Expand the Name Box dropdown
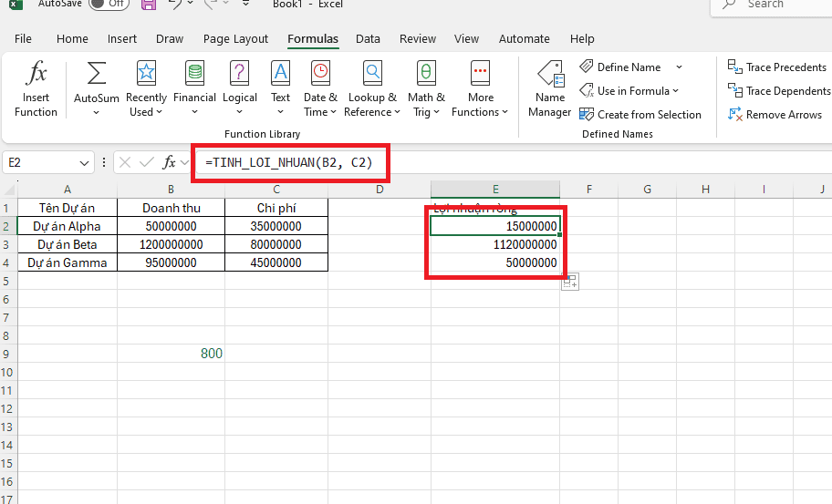 (84, 163)
